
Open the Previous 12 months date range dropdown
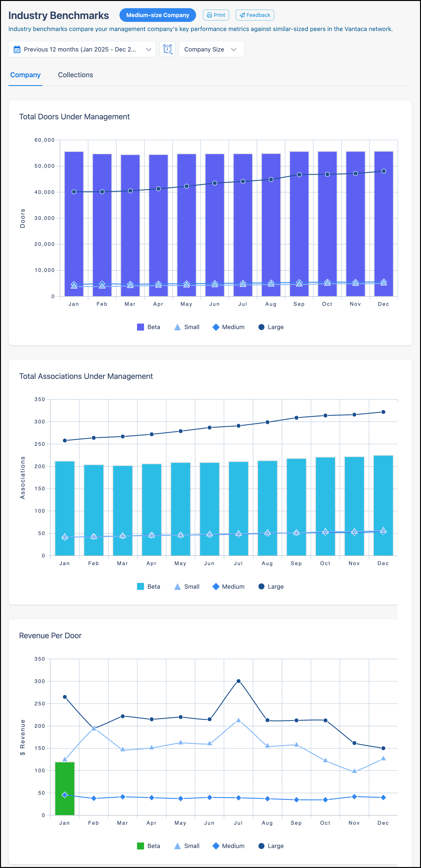click(x=82, y=49)
